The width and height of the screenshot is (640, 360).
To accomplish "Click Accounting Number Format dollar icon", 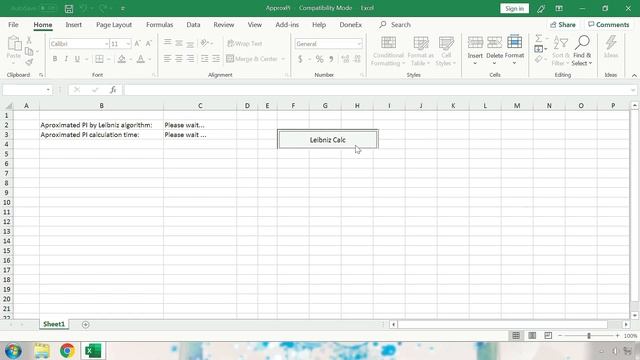I will click(300, 59).
